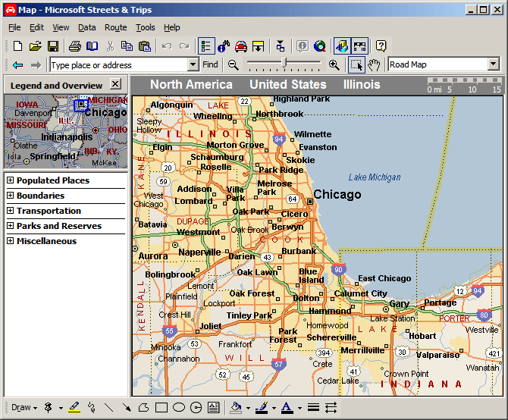Click the Import Data Wizard icon

coord(259,46)
